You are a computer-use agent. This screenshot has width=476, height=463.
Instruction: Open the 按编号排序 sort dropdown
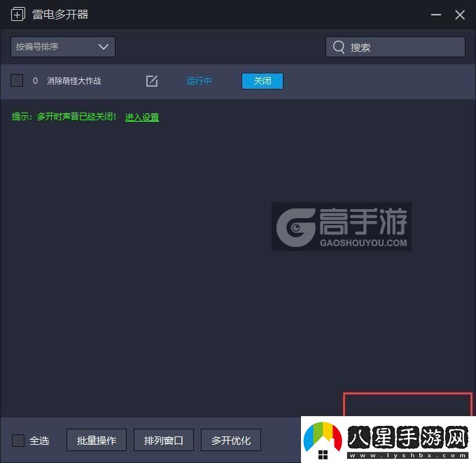tap(63, 47)
